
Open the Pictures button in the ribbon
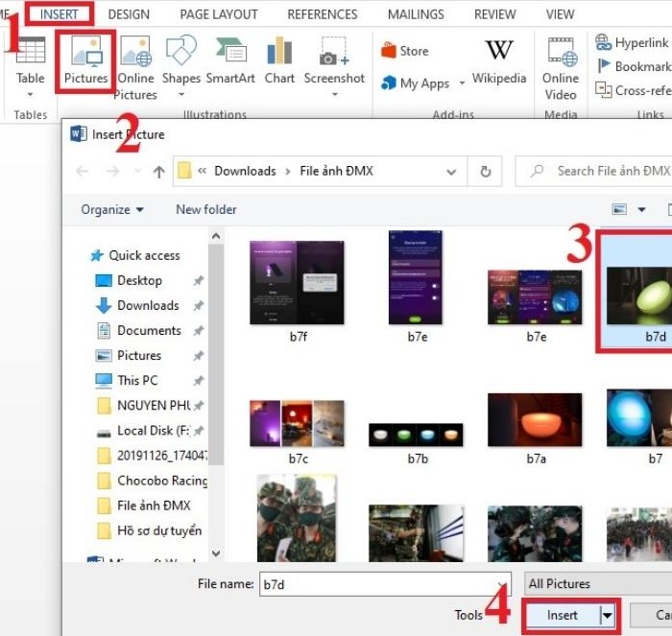point(85,60)
